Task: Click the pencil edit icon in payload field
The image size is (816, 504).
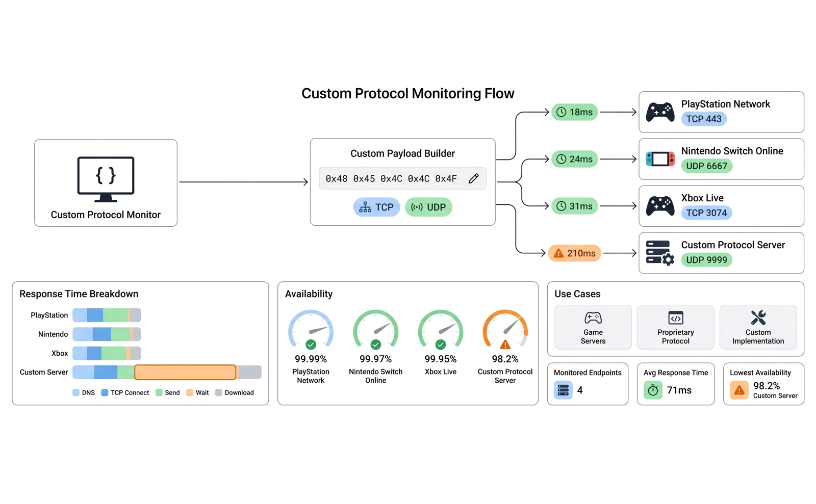Action: (x=474, y=178)
